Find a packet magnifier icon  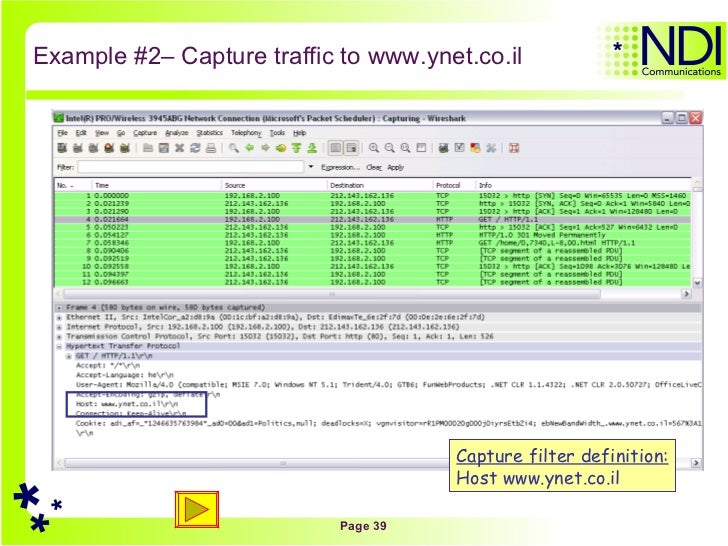(234, 148)
